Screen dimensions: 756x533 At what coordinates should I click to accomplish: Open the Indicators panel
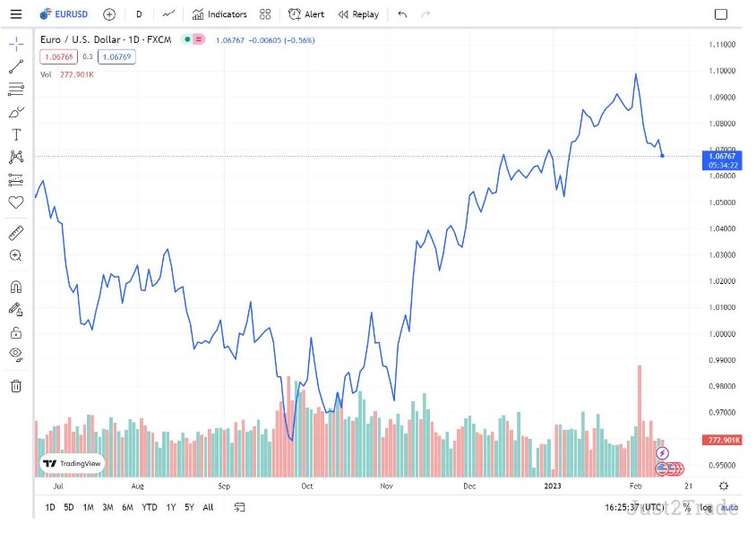(219, 14)
